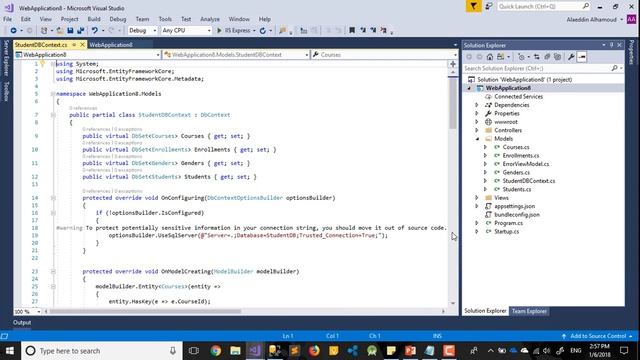
Task: Open the notifications flag icon in title bar
Action: (473, 6)
